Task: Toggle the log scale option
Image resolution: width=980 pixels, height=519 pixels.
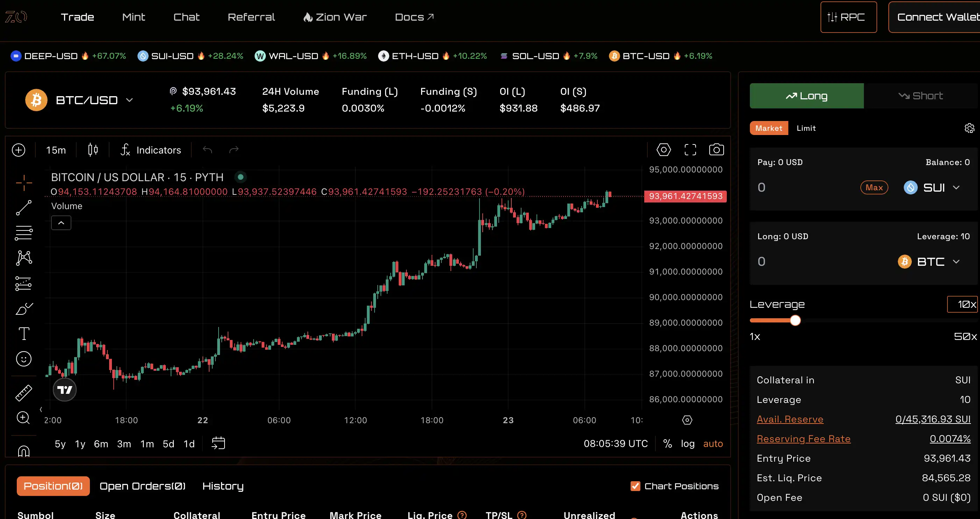Action: 688,444
